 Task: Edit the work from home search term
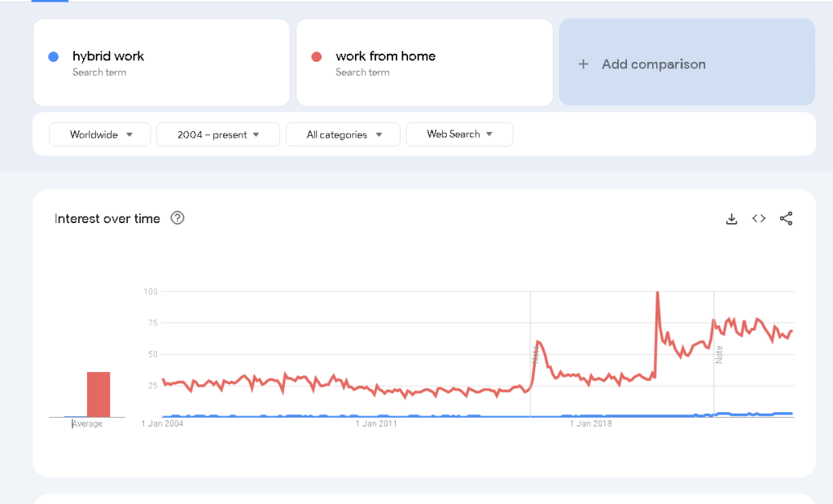(424, 63)
